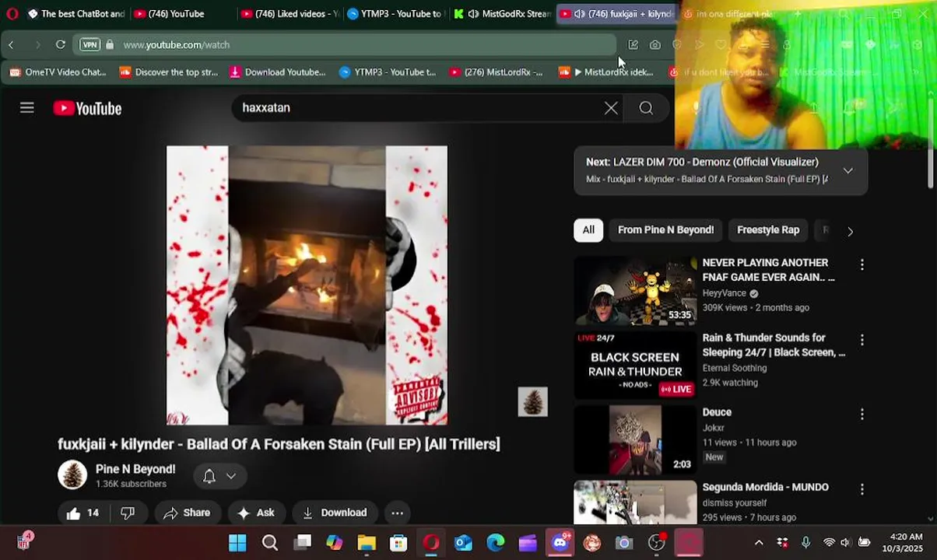Open Task View in taskbar
937x560 pixels.
click(303, 542)
